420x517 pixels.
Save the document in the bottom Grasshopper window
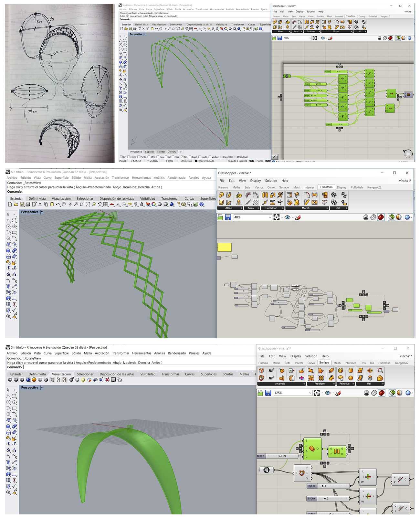coord(268,393)
